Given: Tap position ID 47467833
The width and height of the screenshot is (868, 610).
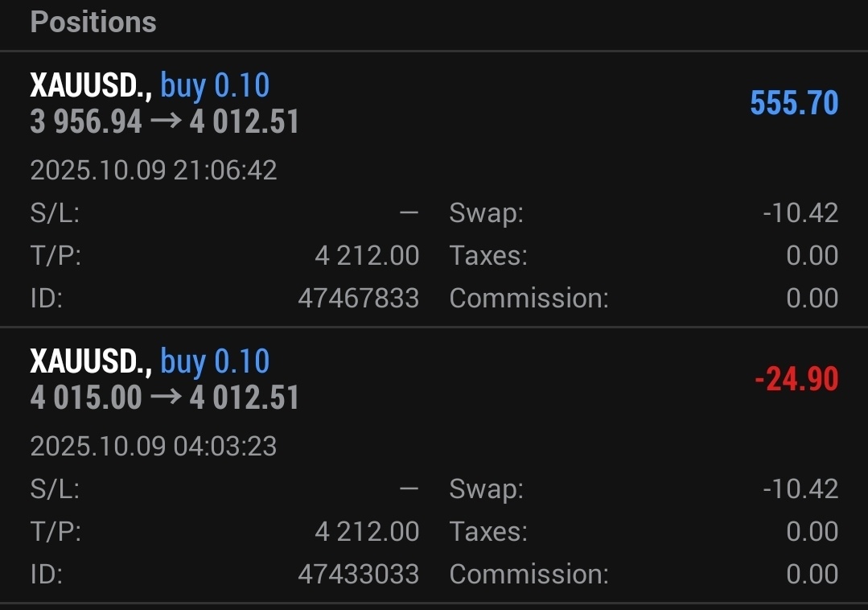Looking at the screenshot, I should tap(358, 299).
